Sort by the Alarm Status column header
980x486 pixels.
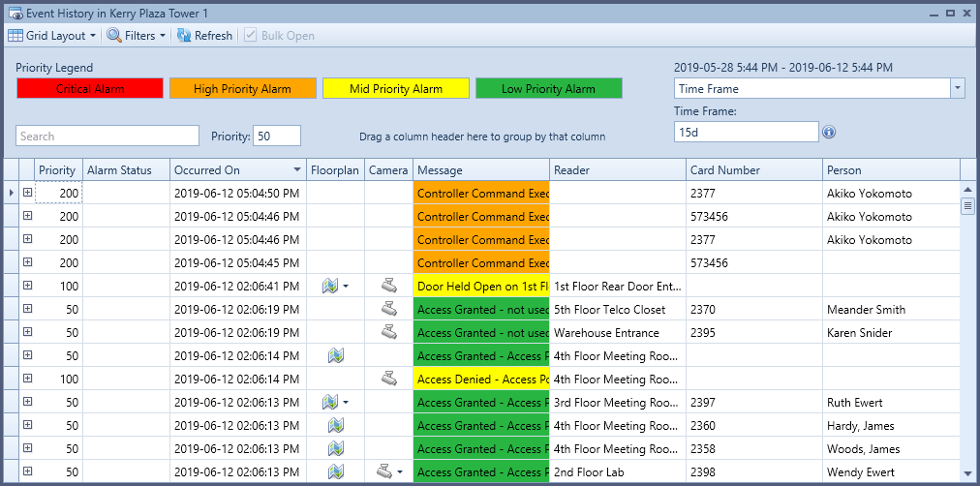126,170
